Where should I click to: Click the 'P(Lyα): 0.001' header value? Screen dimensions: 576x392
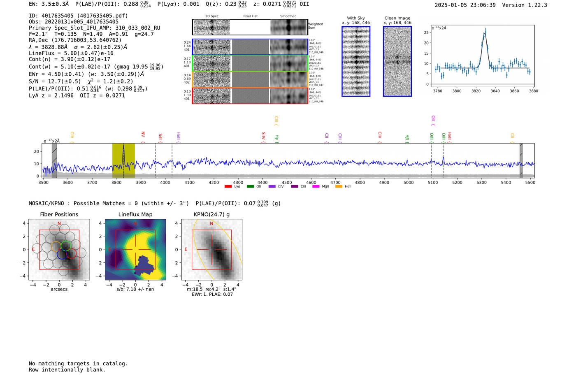(x=179, y=4)
